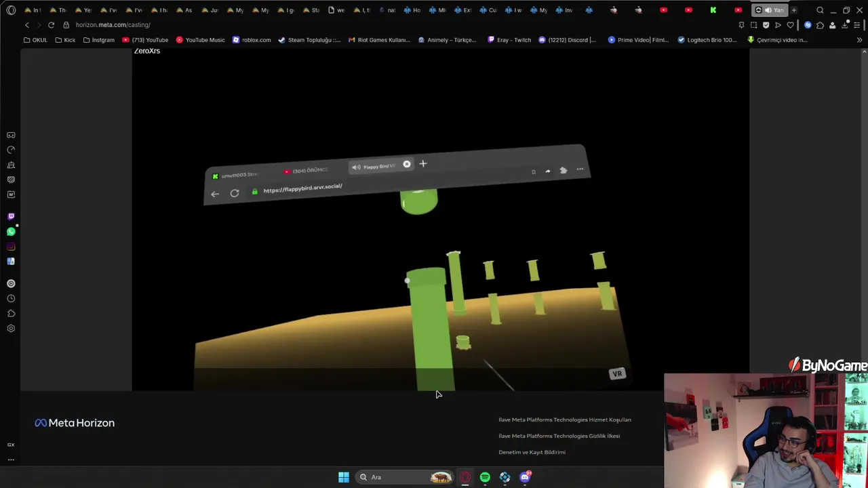The width and height of the screenshot is (868, 488).
Task: Open the Animely – Türkçe bookmark
Action: (x=447, y=40)
